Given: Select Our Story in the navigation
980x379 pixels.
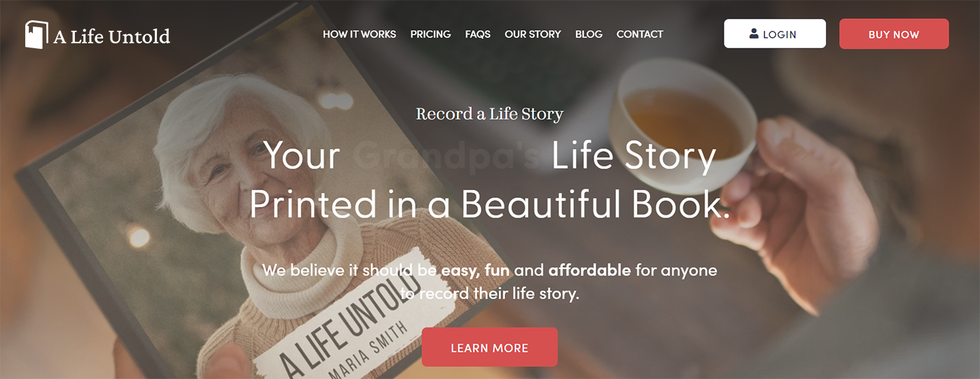Looking at the screenshot, I should 533,34.
